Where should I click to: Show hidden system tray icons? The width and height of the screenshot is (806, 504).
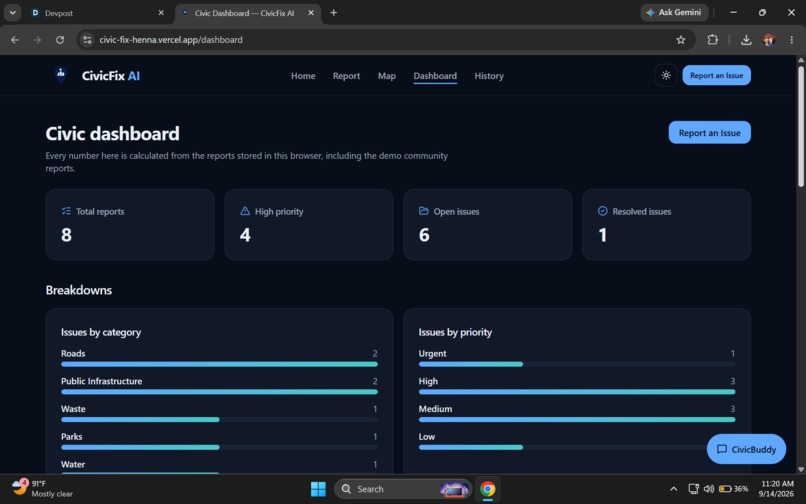pos(673,489)
